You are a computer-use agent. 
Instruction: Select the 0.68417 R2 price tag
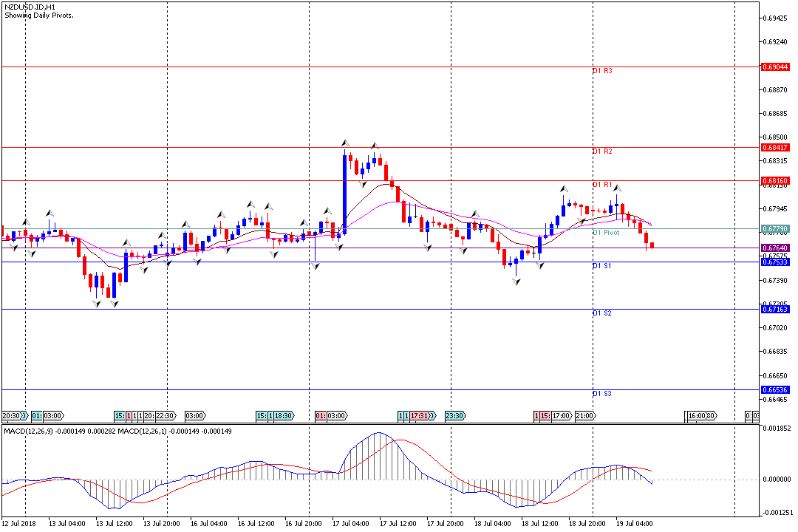pos(774,147)
